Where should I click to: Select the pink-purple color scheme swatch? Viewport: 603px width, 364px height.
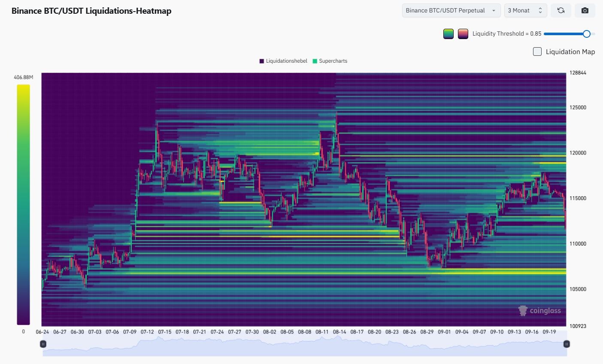click(x=463, y=34)
